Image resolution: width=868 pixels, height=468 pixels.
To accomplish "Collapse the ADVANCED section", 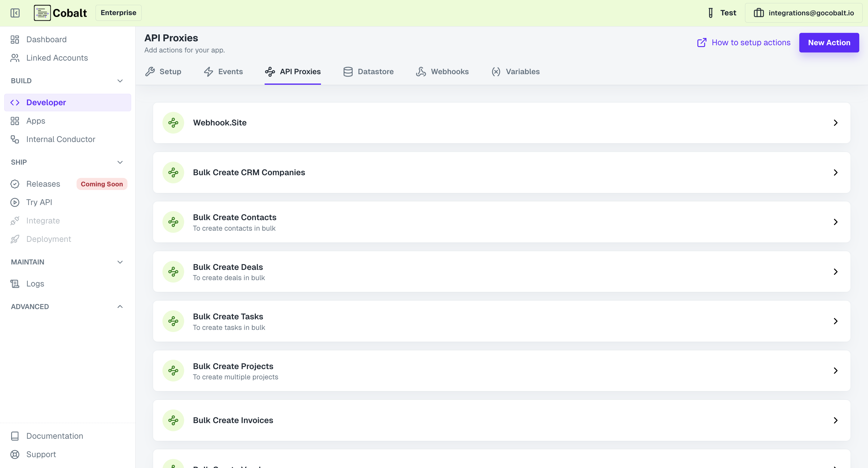I will pyautogui.click(x=120, y=306).
